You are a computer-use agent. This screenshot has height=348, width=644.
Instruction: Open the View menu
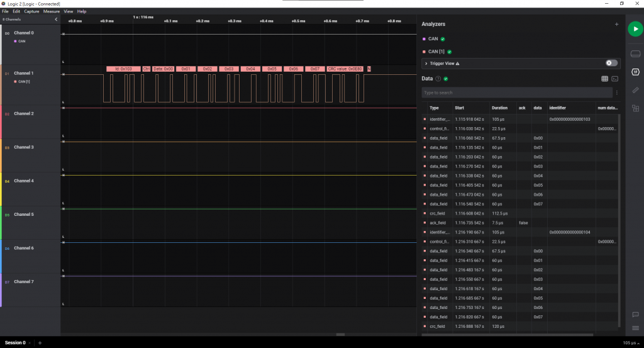pyautogui.click(x=68, y=11)
